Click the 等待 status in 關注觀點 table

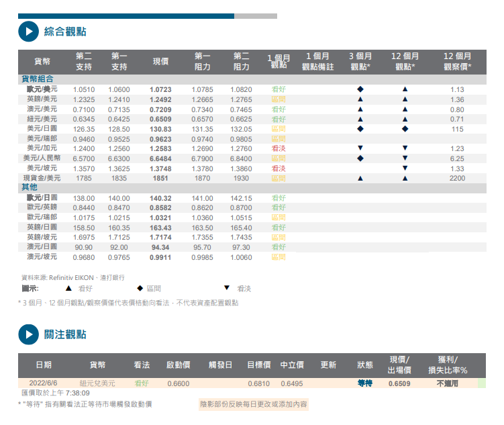(x=365, y=383)
